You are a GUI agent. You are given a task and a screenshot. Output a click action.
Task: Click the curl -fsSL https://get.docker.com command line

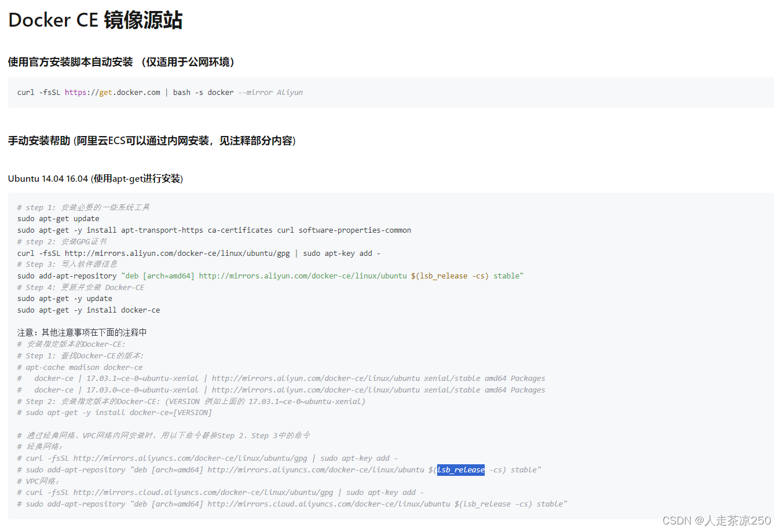[156, 92]
